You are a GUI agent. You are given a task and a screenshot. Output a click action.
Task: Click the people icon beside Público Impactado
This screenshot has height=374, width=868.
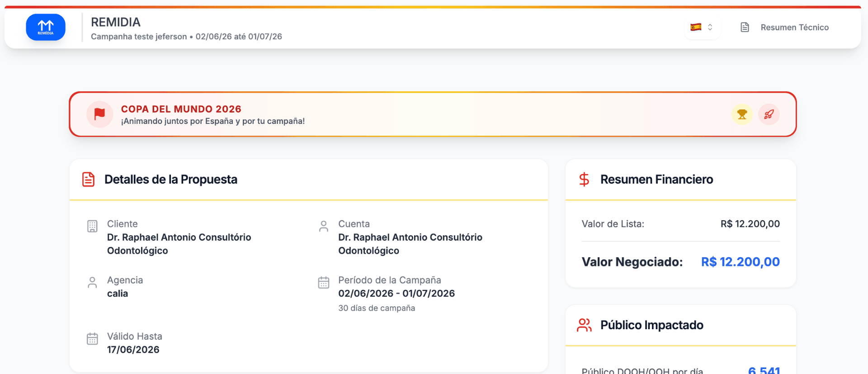coord(584,325)
